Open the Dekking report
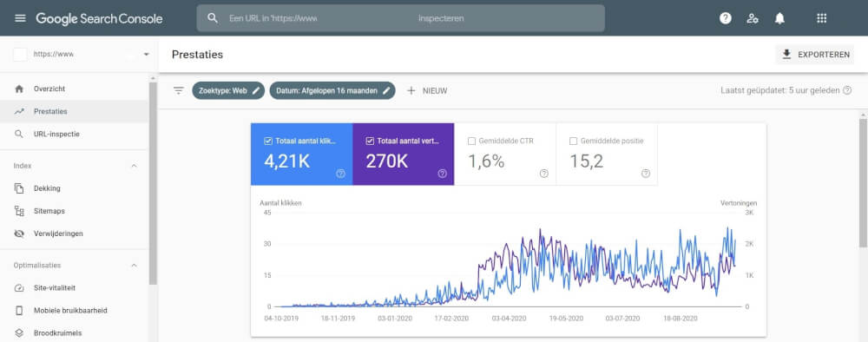 point(74,188)
